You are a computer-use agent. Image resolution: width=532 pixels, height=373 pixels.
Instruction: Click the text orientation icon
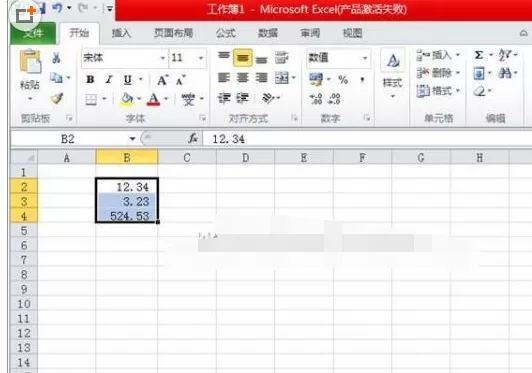[x=268, y=98]
